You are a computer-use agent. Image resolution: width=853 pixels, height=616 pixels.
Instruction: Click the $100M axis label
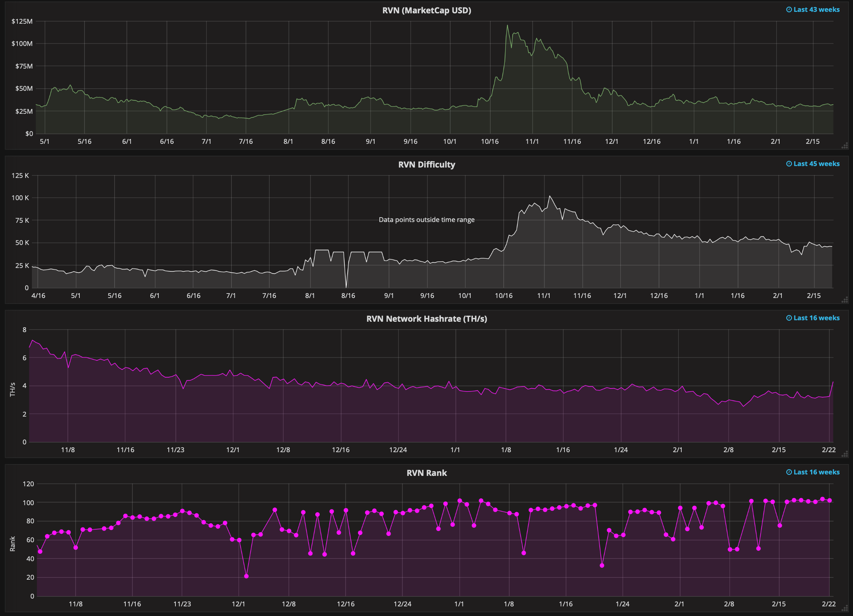coord(22,44)
